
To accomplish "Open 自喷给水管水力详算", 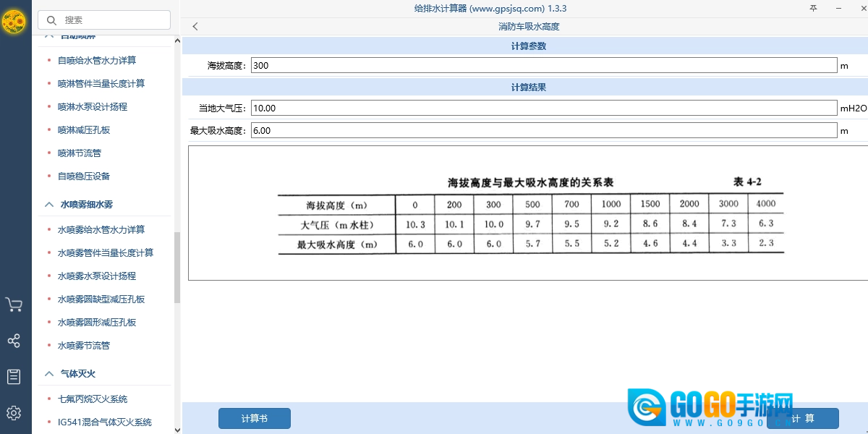I will [x=97, y=61].
